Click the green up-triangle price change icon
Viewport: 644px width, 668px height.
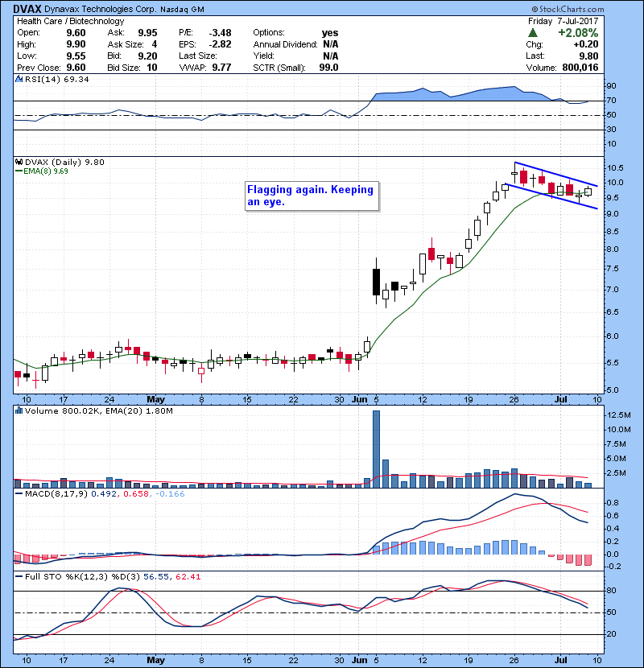click(x=532, y=33)
